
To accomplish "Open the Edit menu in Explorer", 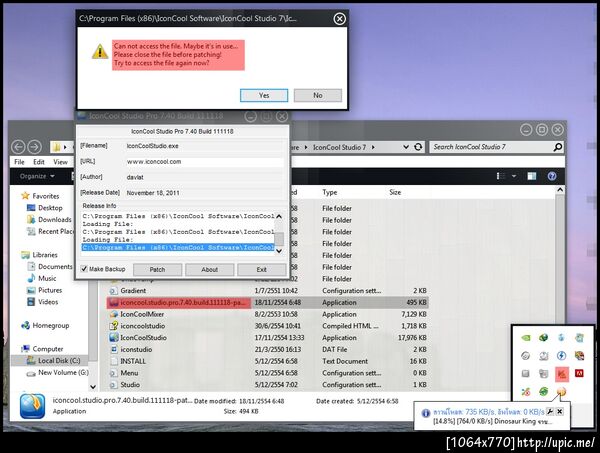I will click(39, 162).
